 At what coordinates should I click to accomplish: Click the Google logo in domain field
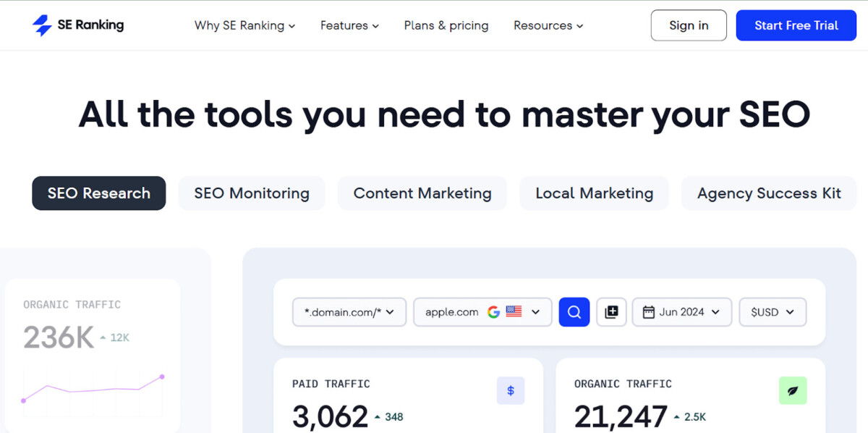(x=494, y=312)
